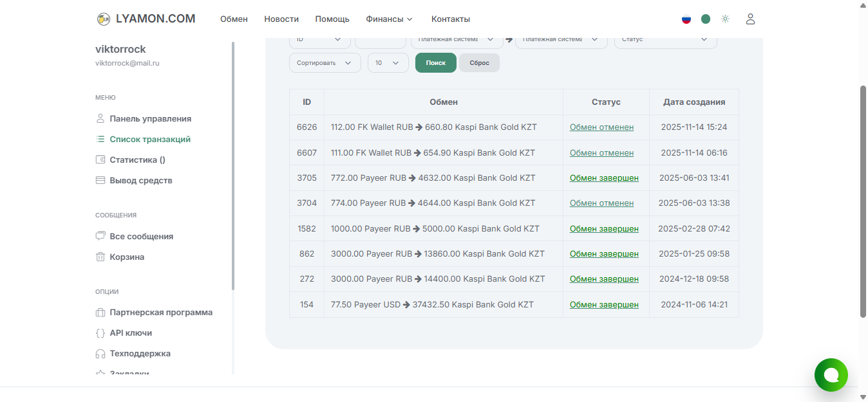Click the Дата создания column header
Viewport: 868px width, 402px height.
(x=694, y=102)
